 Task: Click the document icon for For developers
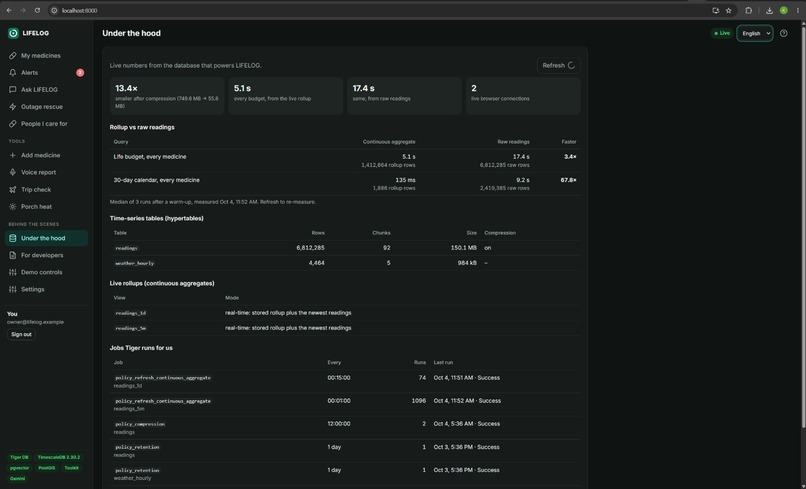coord(12,255)
